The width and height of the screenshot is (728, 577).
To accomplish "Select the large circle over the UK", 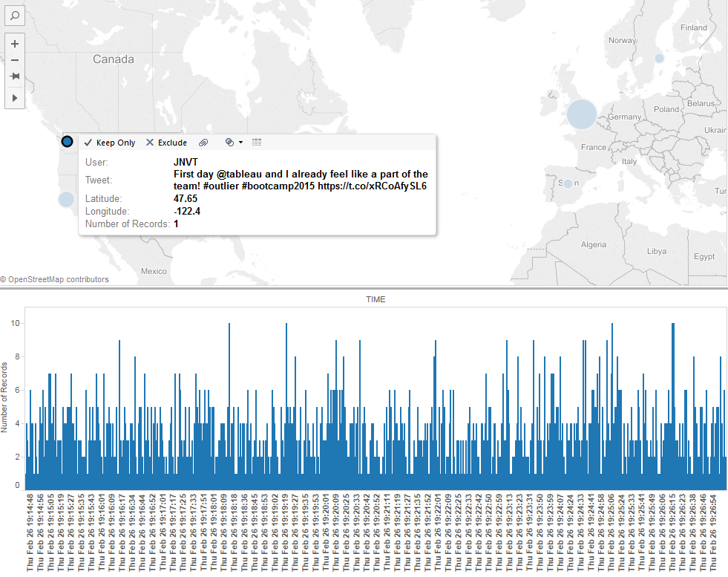I will point(582,114).
